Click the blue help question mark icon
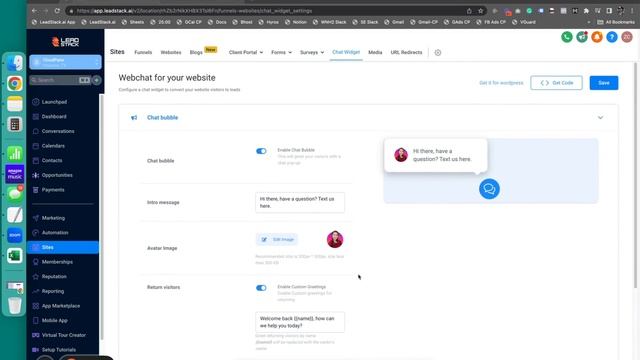 coord(612,37)
